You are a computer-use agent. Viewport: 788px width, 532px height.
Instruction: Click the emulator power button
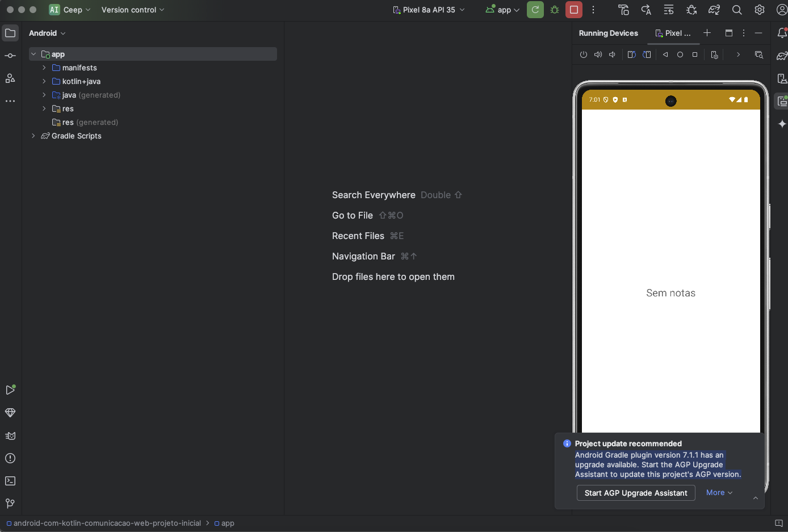pos(584,55)
